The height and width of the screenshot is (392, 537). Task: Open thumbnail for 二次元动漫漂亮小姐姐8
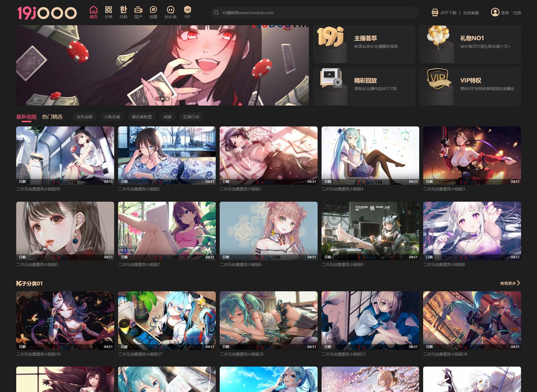click(x=472, y=231)
